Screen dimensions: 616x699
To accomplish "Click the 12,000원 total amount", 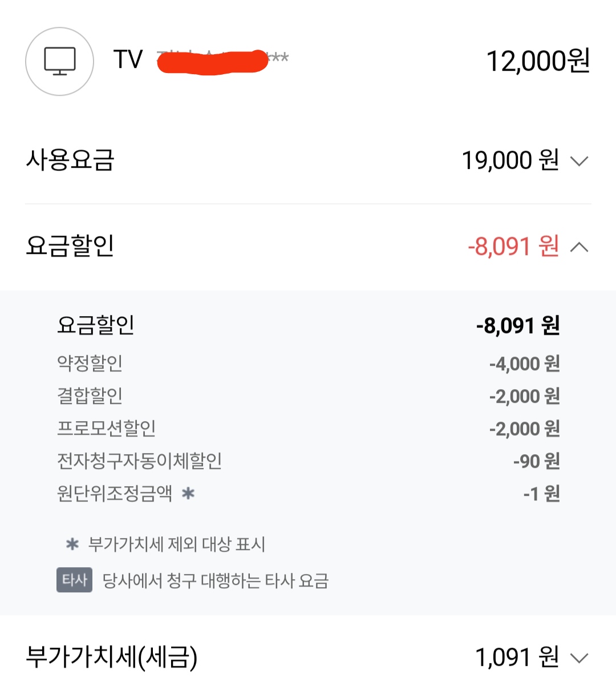I will [x=537, y=61].
